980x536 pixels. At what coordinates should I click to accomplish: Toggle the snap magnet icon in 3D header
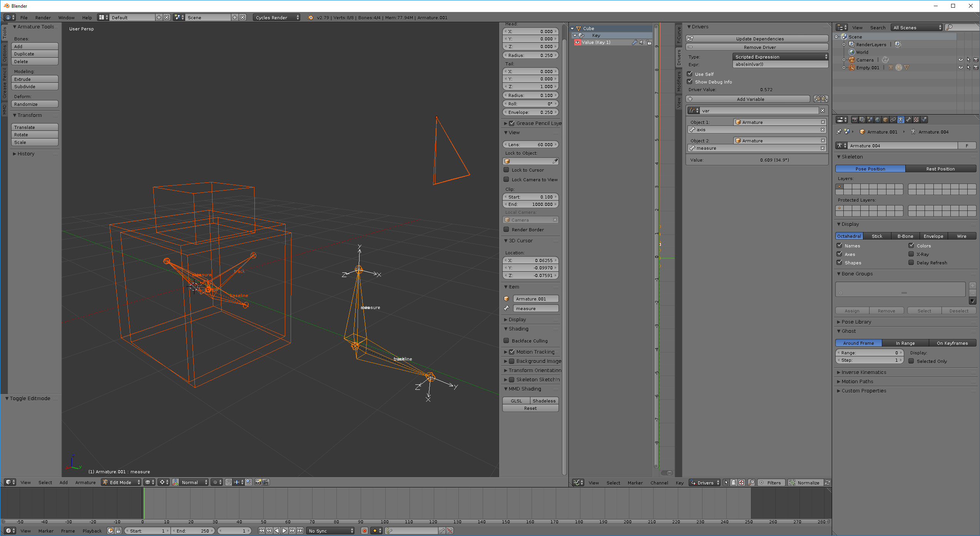(x=229, y=482)
